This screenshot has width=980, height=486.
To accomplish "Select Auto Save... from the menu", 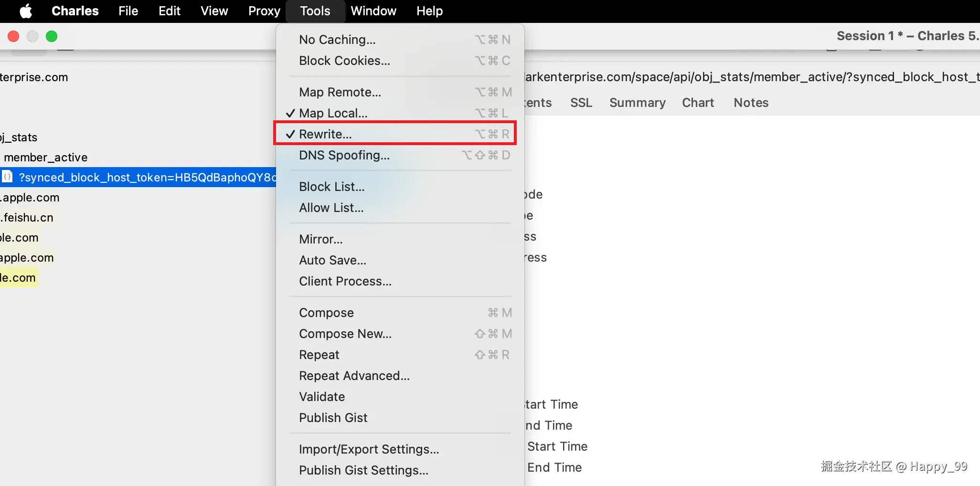I will [400, 260].
